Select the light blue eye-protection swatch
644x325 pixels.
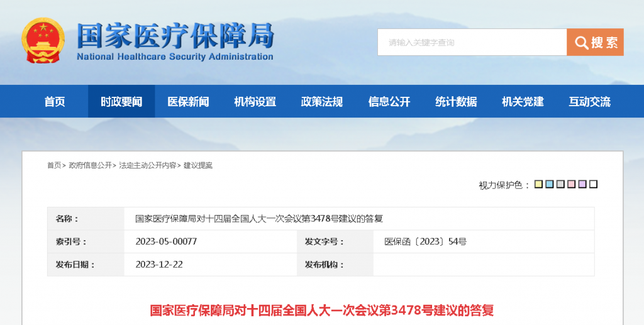click(550, 184)
